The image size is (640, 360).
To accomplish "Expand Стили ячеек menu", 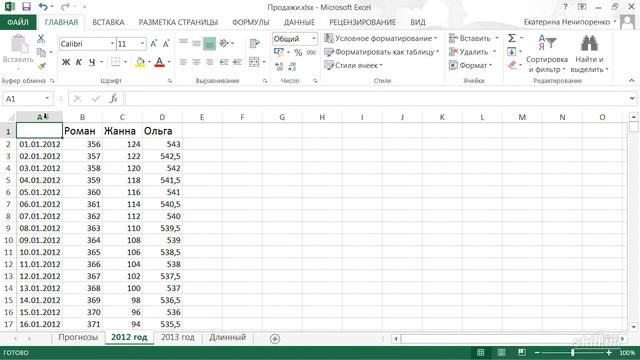I will coord(353,65).
